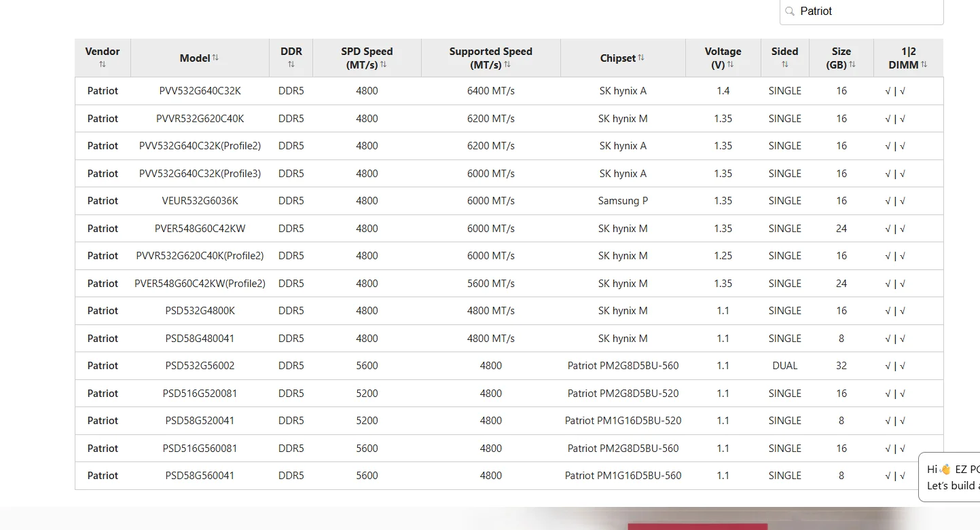The width and height of the screenshot is (980, 530).
Task: Click model PVVR532G620C40K(Profile2)
Action: pos(200,256)
